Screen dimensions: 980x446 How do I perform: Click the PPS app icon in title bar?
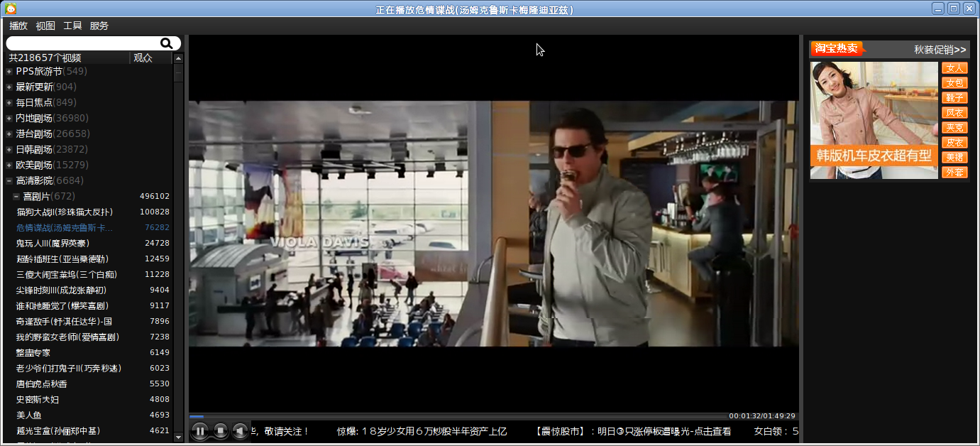[10, 9]
